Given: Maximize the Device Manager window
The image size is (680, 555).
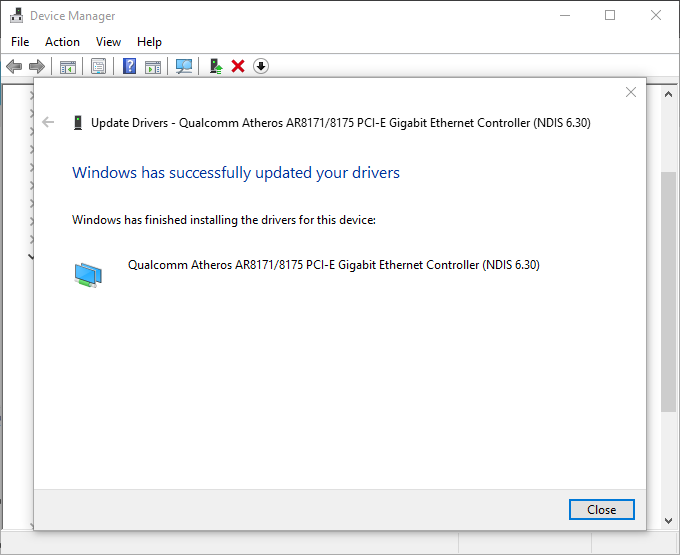Looking at the screenshot, I should coord(610,15).
